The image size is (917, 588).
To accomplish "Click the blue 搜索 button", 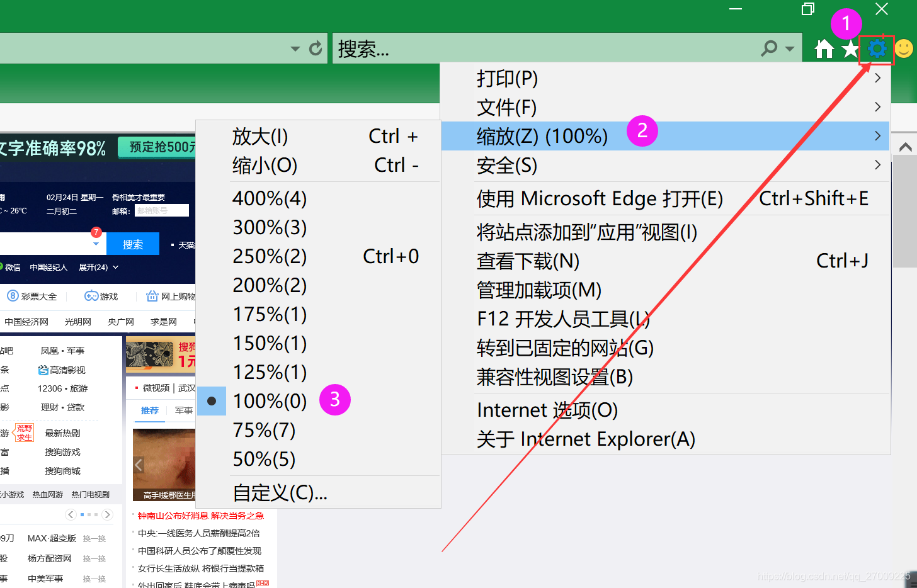I will (132, 244).
